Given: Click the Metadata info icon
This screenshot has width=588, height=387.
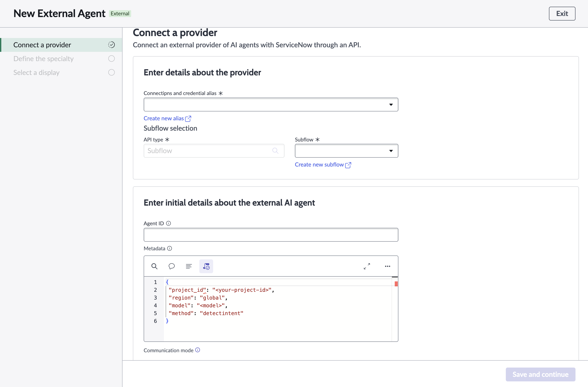Looking at the screenshot, I should pyautogui.click(x=170, y=248).
